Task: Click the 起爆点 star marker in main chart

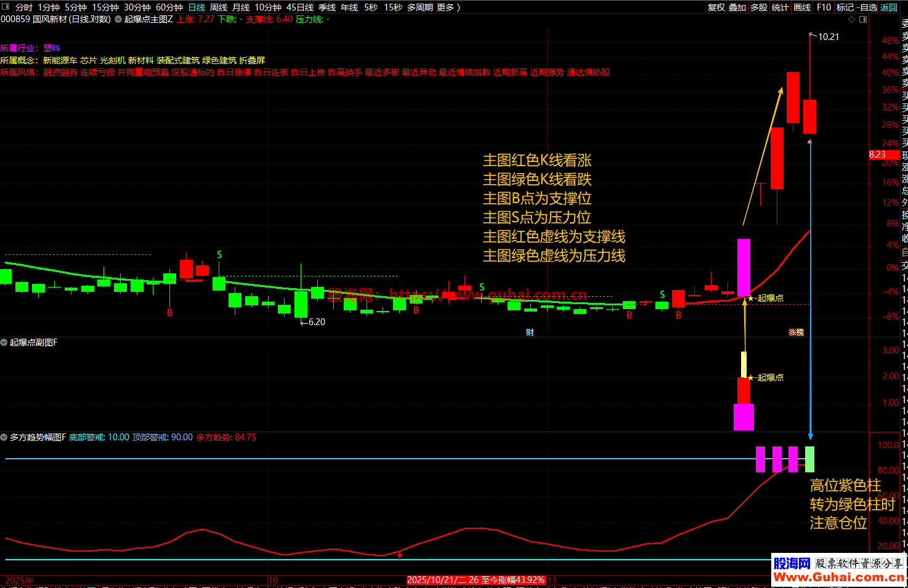Action: 751,298
